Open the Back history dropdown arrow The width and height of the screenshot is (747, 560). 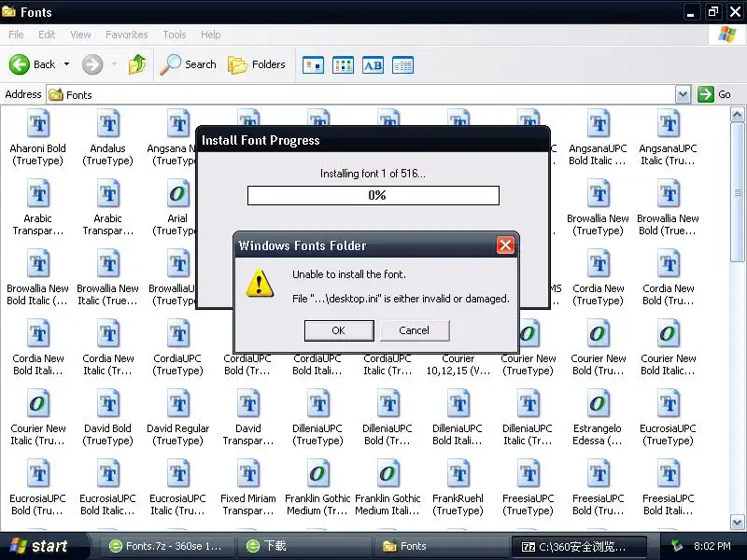(66, 64)
